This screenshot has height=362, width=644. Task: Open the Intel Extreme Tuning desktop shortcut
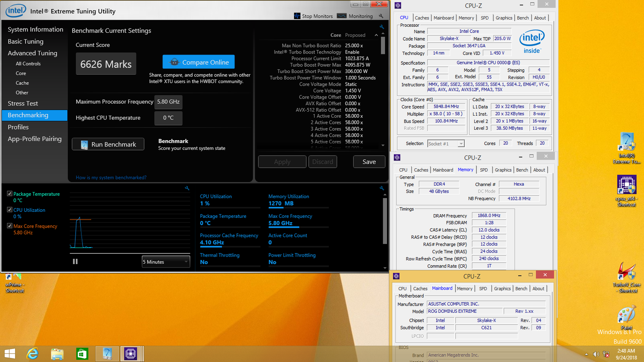point(627,148)
